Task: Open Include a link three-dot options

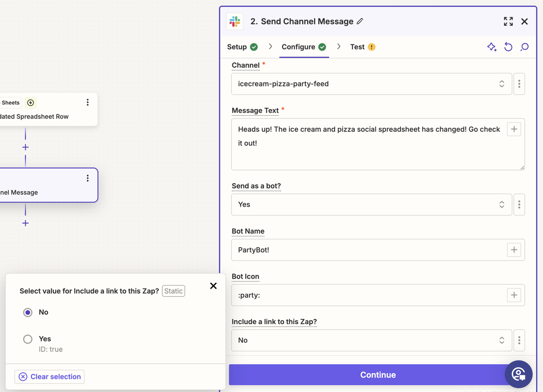Action: [x=519, y=340]
